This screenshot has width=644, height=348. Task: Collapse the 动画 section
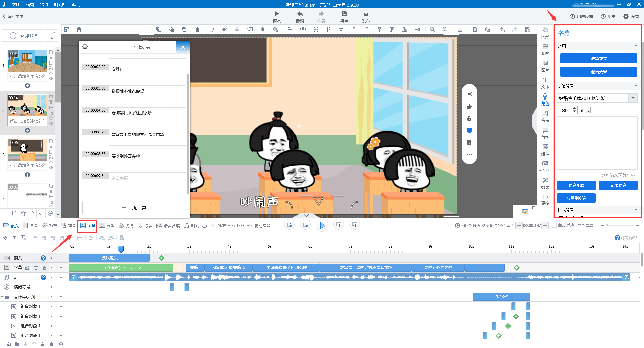click(x=636, y=46)
